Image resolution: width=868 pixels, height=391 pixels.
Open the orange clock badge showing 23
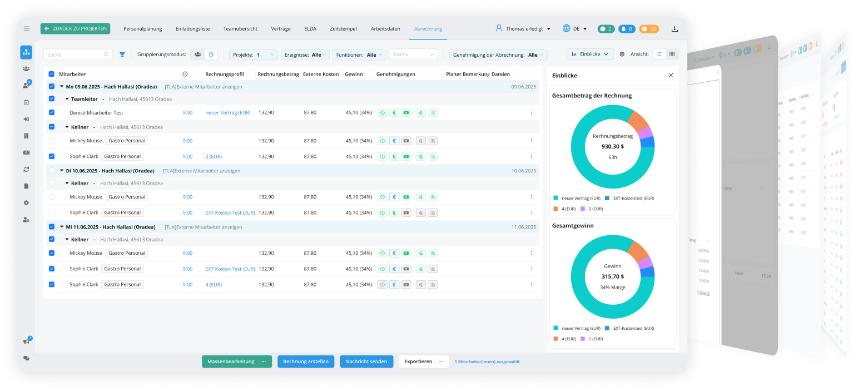(x=649, y=28)
